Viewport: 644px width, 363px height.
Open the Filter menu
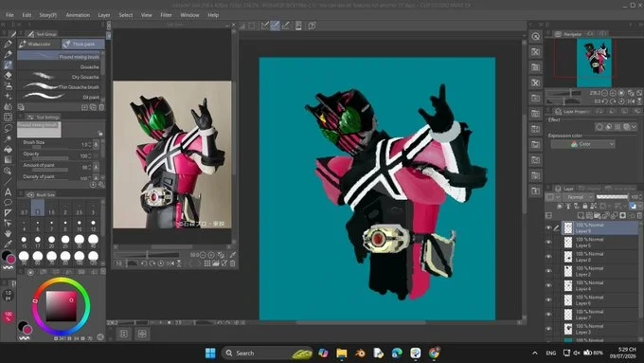pyautogui.click(x=166, y=15)
